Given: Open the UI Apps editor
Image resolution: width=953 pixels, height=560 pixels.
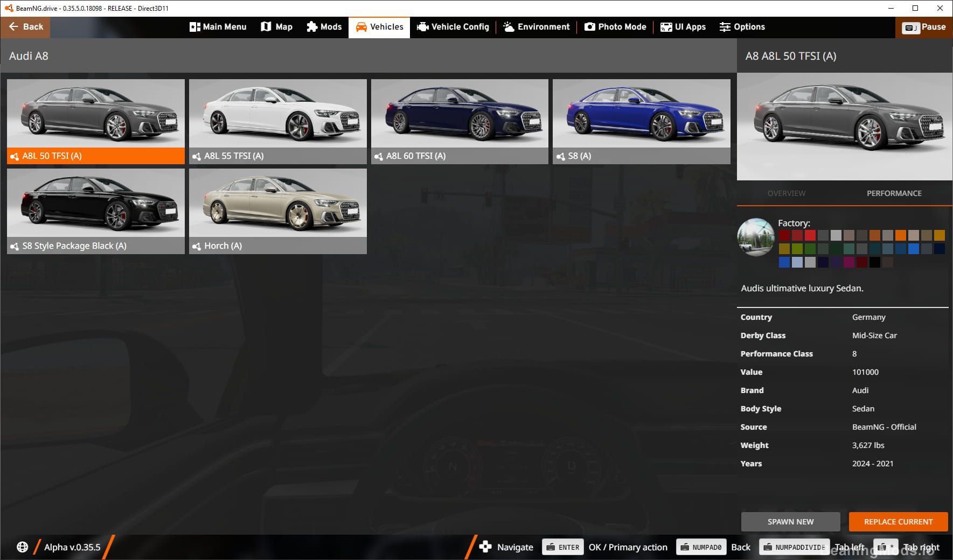Looking at the screenshot, I should coord(683,27).
